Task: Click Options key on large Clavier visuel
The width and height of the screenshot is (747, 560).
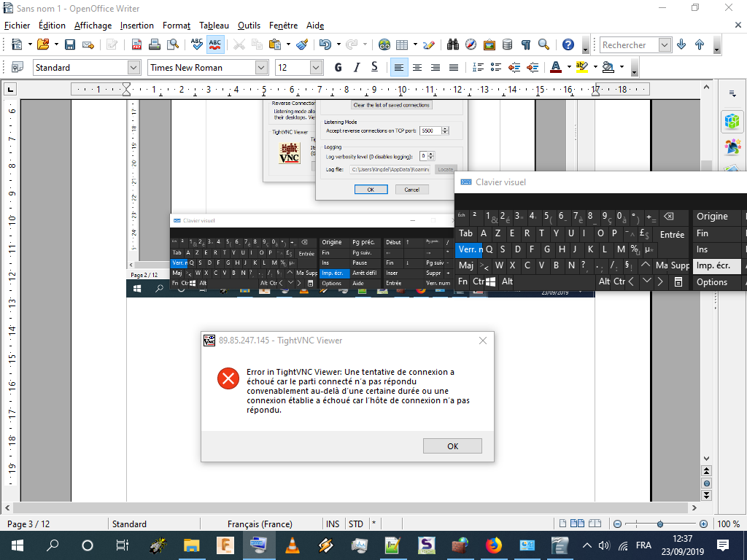Action: (x=716, y=282)
